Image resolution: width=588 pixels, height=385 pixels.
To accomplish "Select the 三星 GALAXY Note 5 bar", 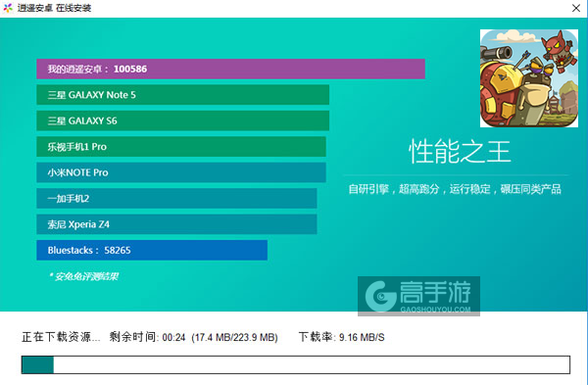I will (182, 95).
